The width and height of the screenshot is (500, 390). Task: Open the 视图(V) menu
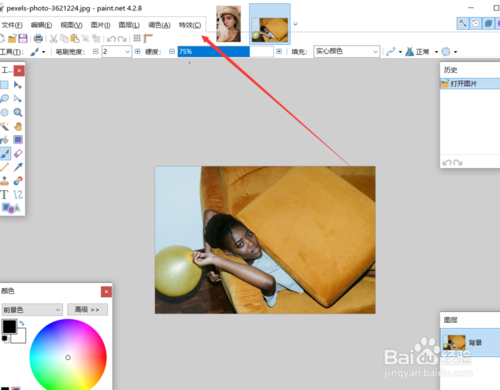(71, 25)
